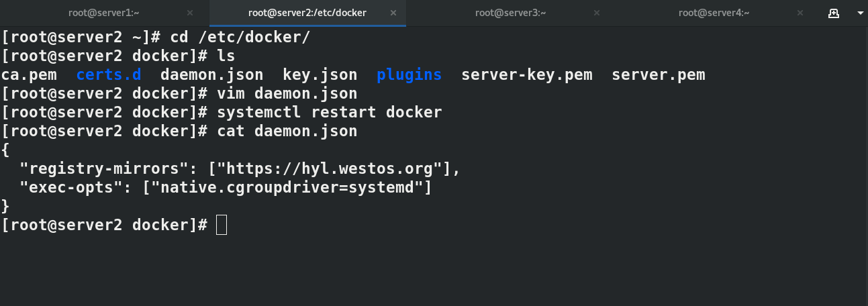
Task: Open a new terminal tab icon
Action: [834, 13]
